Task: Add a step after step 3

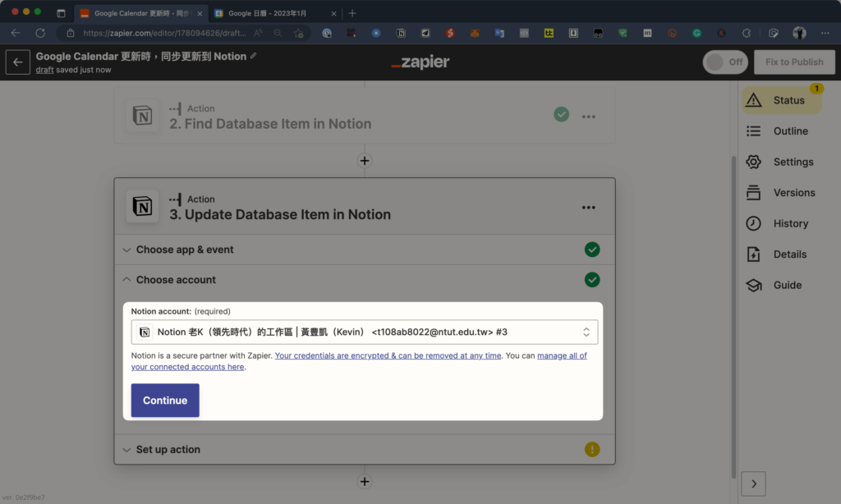Action: [x=365, y=482]
